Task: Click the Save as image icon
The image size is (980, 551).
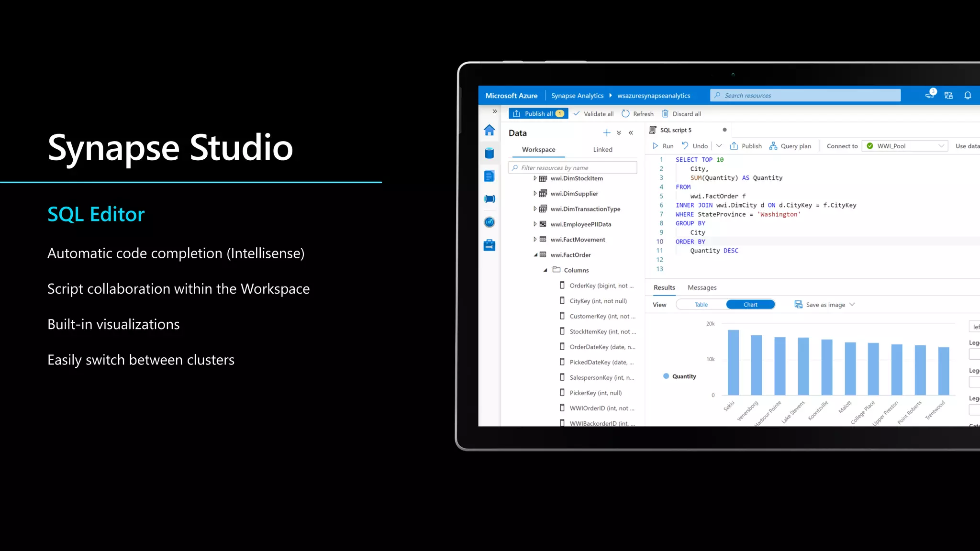Action: pos(798,305)
